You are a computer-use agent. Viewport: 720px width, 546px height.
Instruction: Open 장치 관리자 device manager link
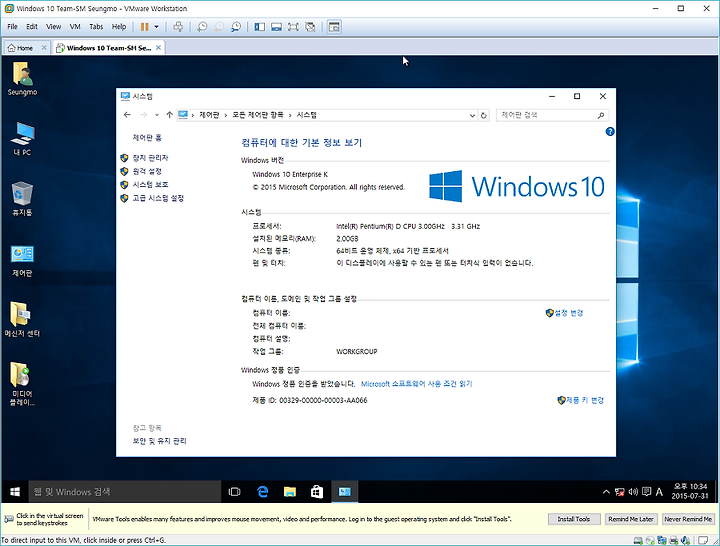[150, 158]
